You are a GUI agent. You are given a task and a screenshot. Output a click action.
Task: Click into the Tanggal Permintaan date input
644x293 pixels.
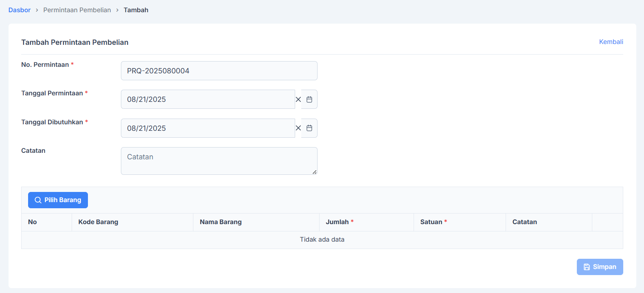[x=208, y=99]
